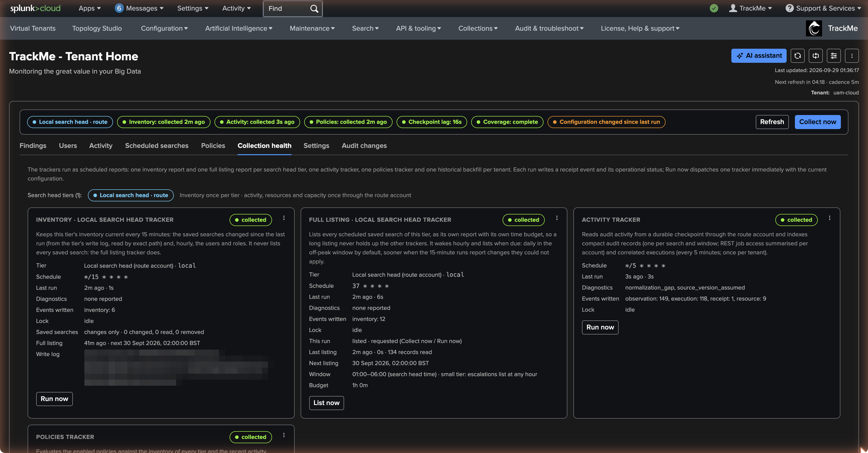Open the Collections dropdown
Viewport: 868px width, 453px height.
(x=478, y=28)
